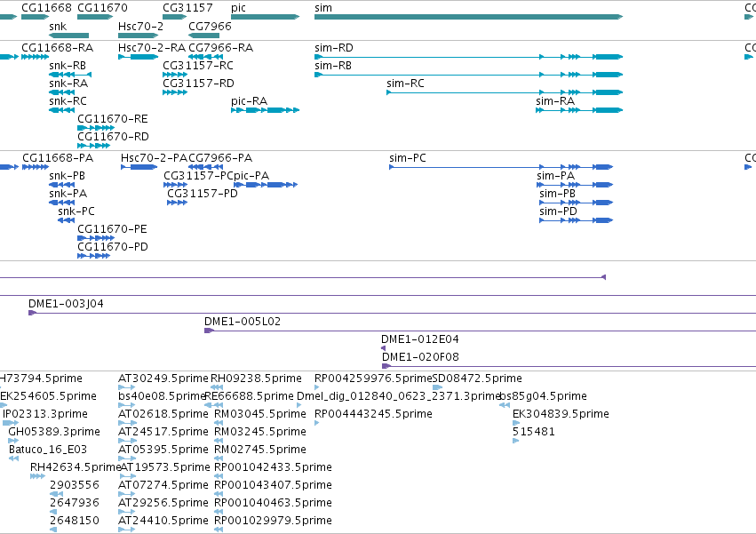This screenshot has width=756, height=534.
Task: Select EST EK254605.5prime
Action: pyautogui.click(x=4, y=405)
